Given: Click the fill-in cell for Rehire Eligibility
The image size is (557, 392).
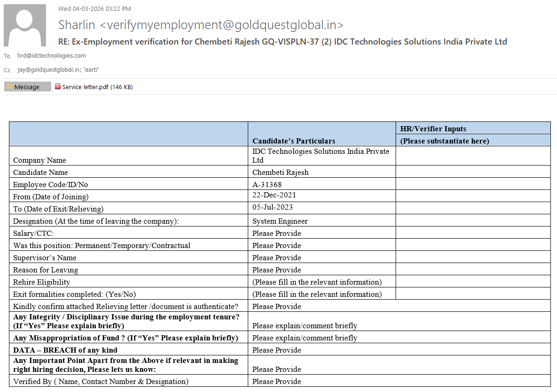Looking at the screenshot, I should coord(317,282).
